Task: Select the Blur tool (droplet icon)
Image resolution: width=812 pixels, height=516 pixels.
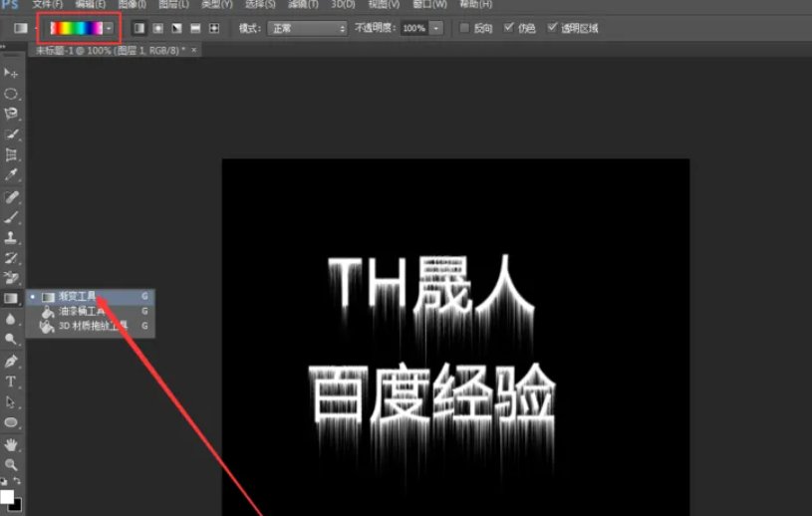Action: [10, 319]
